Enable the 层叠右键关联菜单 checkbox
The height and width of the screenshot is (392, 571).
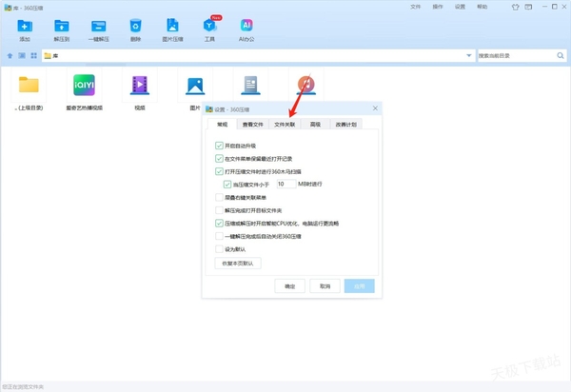point(220,198)
